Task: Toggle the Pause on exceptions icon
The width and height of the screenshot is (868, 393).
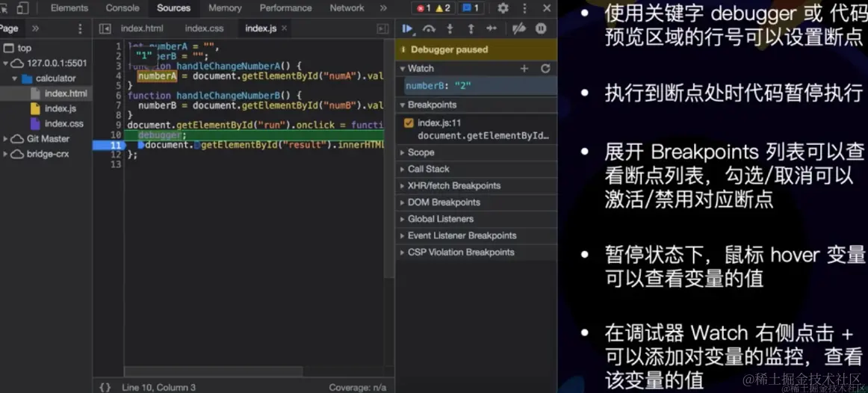Action: [x=541, y=29]
